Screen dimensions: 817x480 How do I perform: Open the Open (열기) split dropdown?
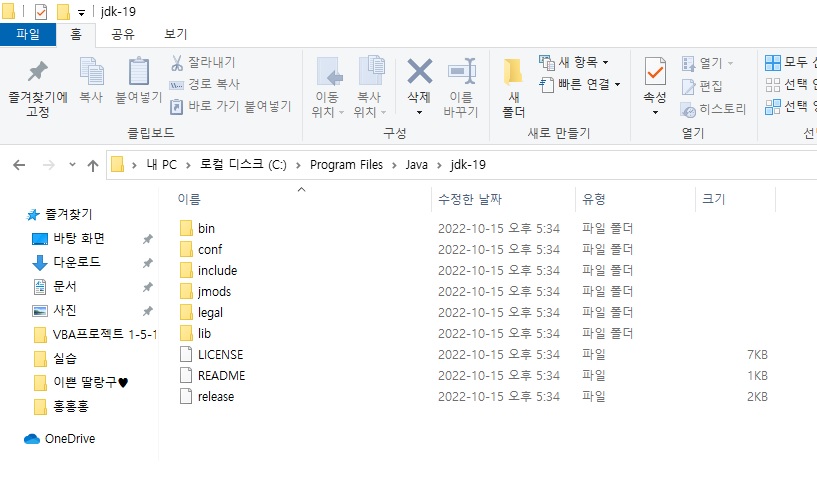coord(731,63)
